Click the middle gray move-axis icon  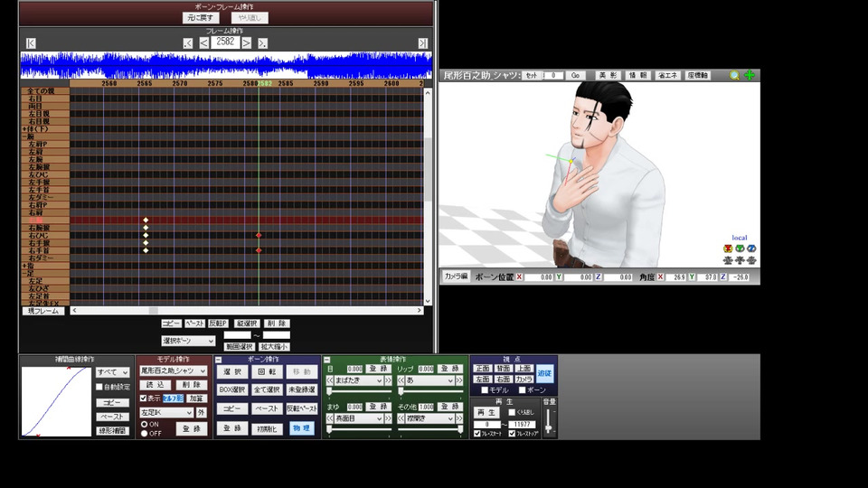[740, 260]
